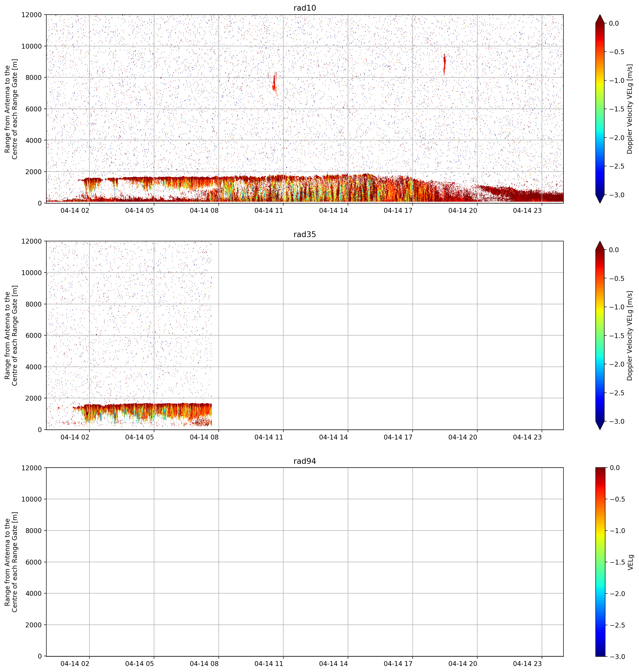The width and height of the screenshot is (639, 672).
Task: Click the rad10 y-axis label 'Range from Antenna'
Action: pos(11,109)
